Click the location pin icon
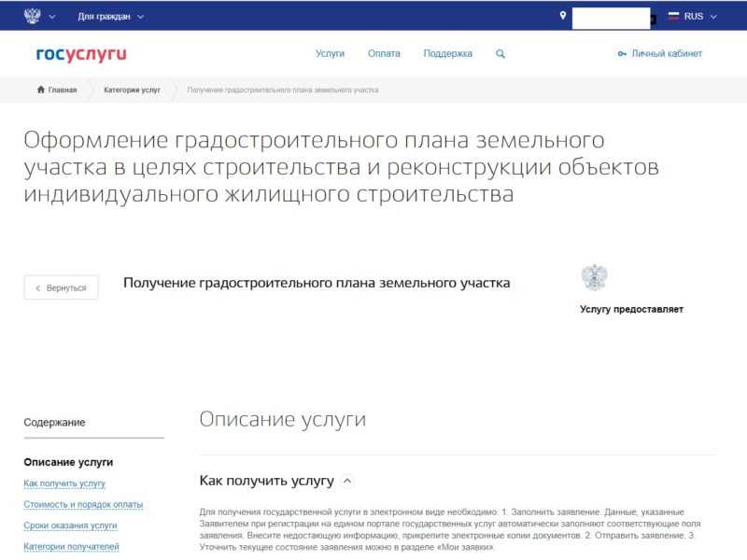The image size is (747, 560). tap(562, 16)
